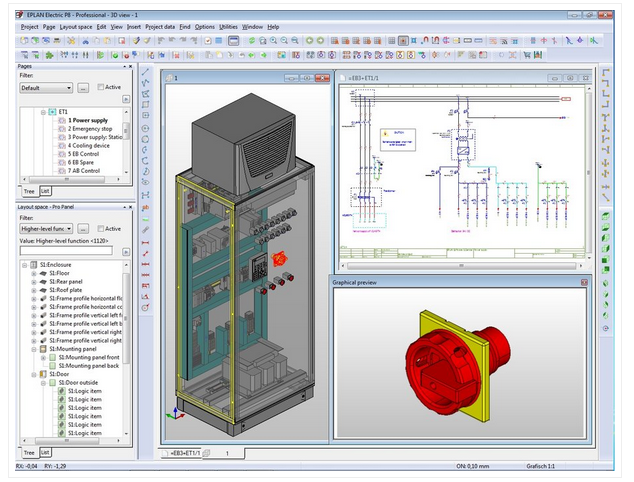Image resolution: width=634 pixels, height=482 pixels.
Task: Select the Polyline drawing tool
Action: pyautogui.click(x=145, y=83)
